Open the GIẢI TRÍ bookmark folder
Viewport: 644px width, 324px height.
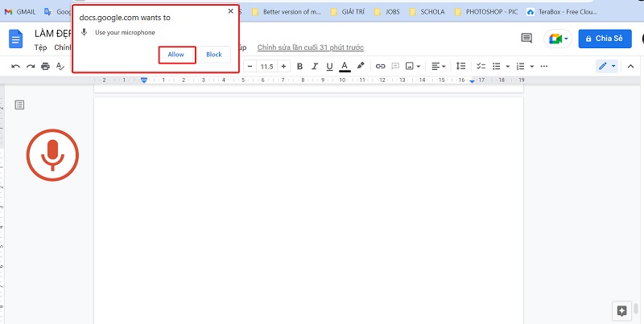[x=348, y=12]
